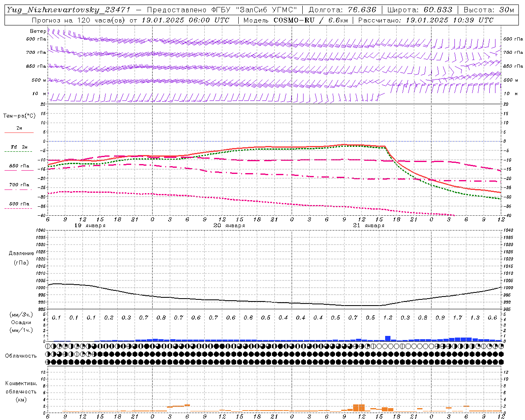
Task: Click the '21 января' date label
Action: click(369, 226)
